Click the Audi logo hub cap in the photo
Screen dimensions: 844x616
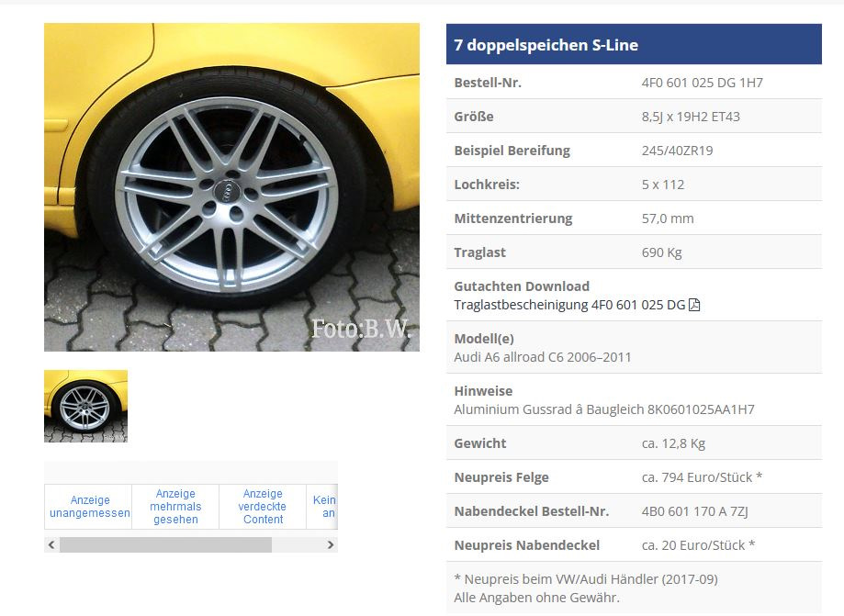pyautogui.click(x=227, y=190)
